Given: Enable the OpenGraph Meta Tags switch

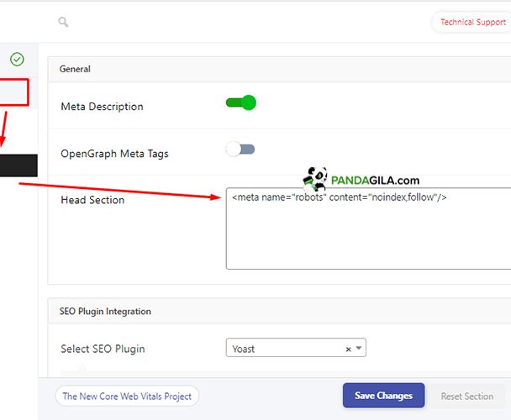Looking at the screenshot, I should (240, 150).
